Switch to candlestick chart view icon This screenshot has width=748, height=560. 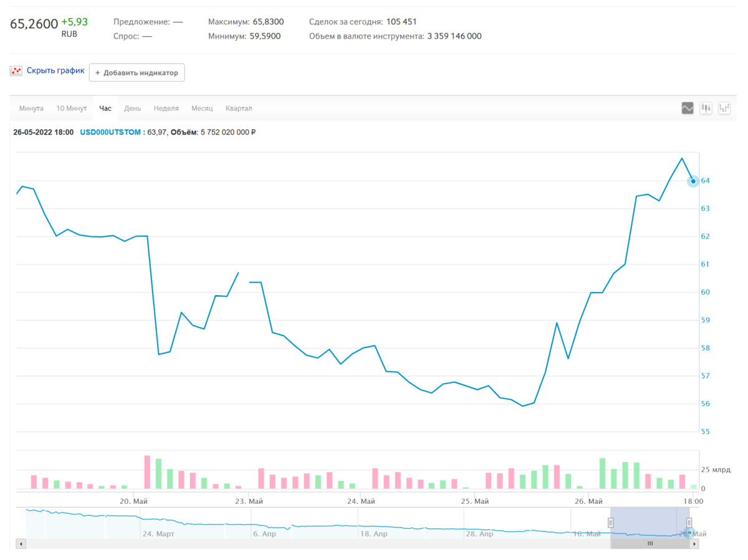[x=706, y=109]
